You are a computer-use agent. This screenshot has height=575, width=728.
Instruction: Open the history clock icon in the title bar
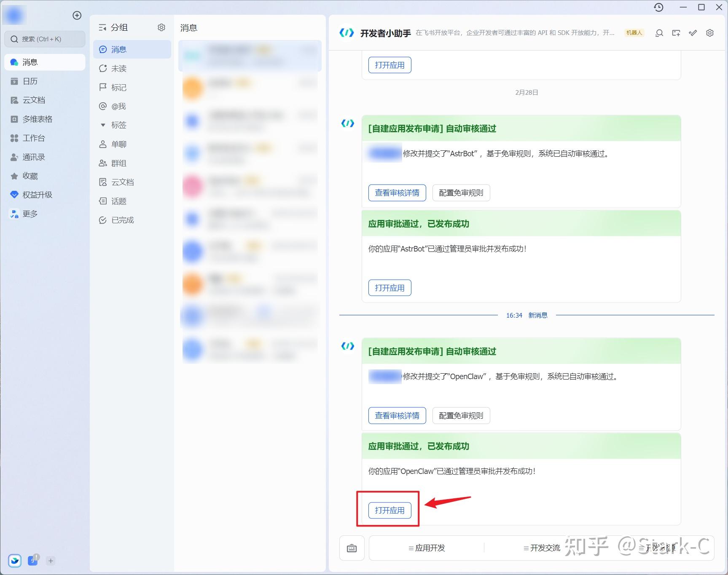(658, 7)
